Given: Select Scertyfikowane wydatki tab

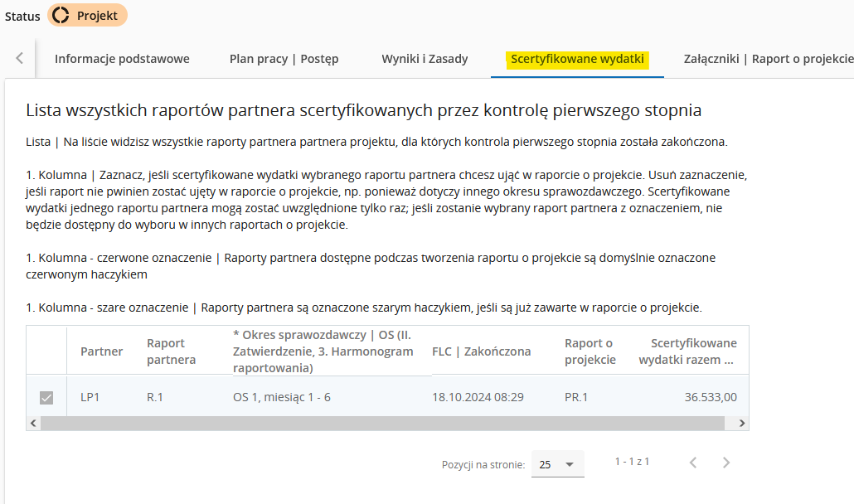Looking at the screenshot, I should 577,59.
